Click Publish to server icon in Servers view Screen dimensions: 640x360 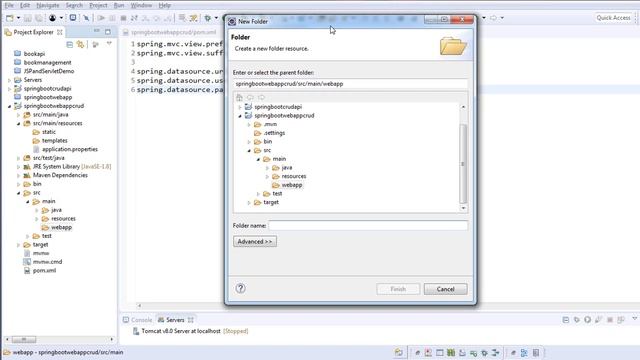pyautogui.click(x=621, y=320)
